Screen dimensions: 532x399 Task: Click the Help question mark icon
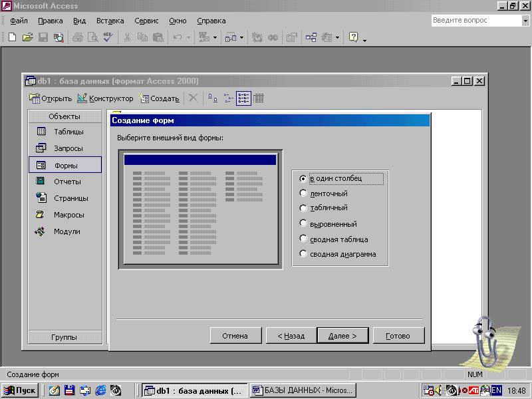pyautogui.click(x=354, y=37)
